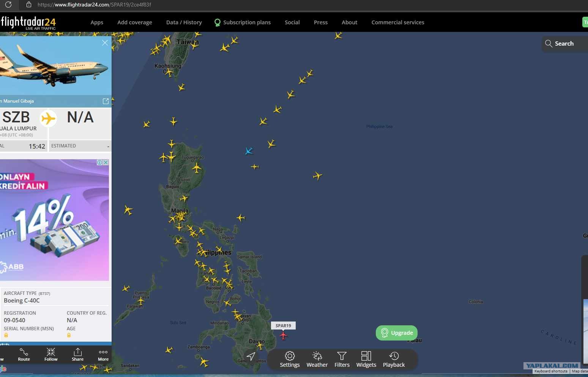Click the Upgrade button
The width and height of the screenshot is (588, 377).
[x=397, y=333]
